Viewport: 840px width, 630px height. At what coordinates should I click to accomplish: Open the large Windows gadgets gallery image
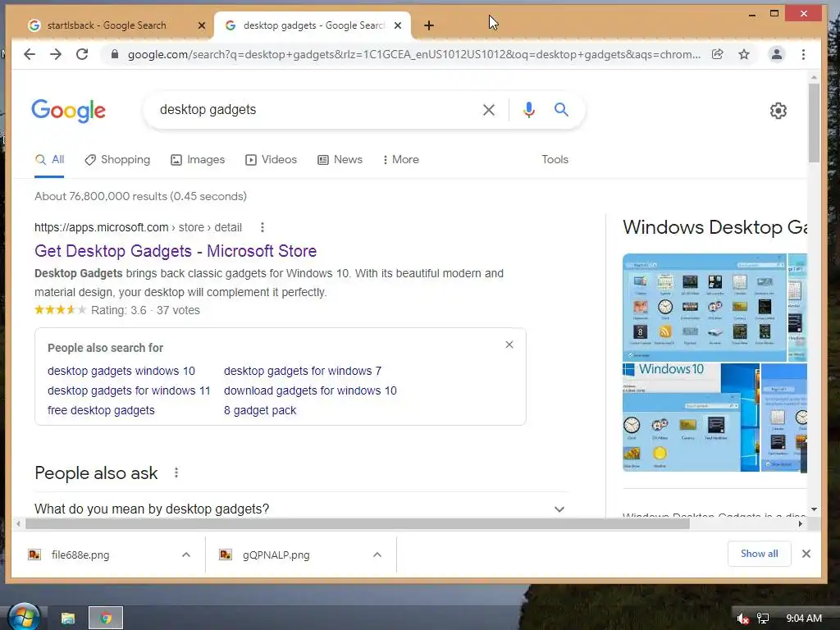coord(704,308)
